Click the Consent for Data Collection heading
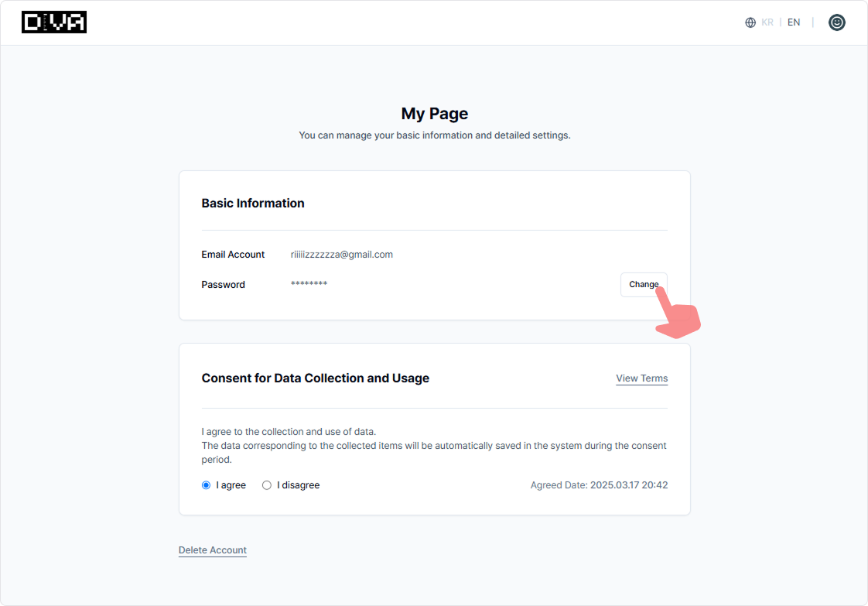The image size is (868, 606). click(x=315, y=378)
